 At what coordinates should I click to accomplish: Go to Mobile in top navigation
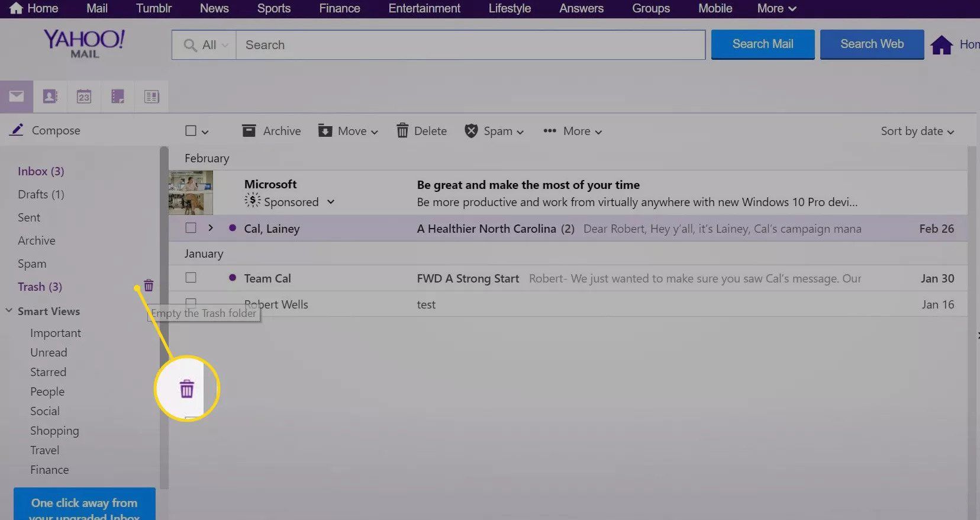[715, 8]
